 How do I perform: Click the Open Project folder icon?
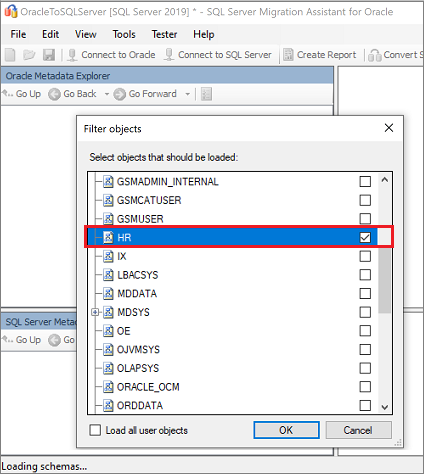[x=29, y=55]
